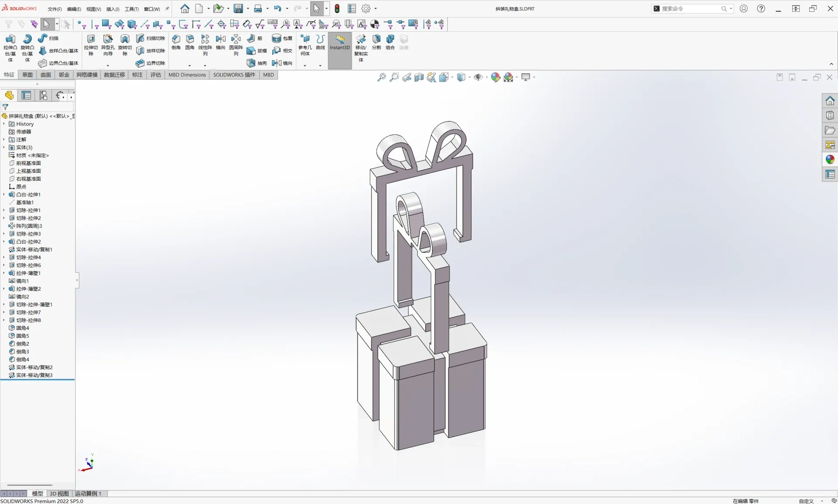The image size is (838, 504).
Task: Click the 组合 combine tool
Action: pyautogui.click(x=390, y=42)
